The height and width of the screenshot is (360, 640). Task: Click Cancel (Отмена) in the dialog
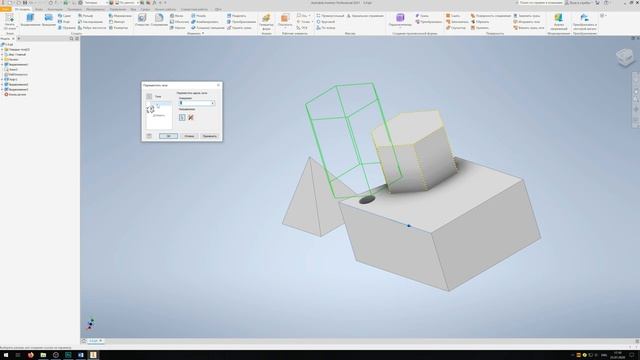189,136
